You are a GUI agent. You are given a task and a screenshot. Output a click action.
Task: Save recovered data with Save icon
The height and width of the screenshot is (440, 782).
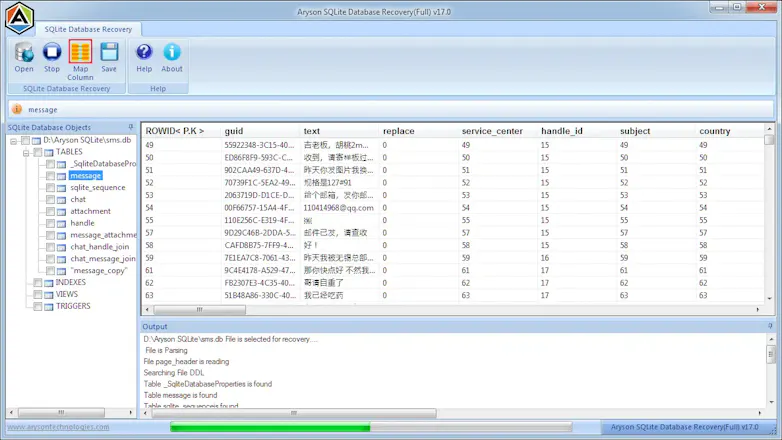coord(109,57)
